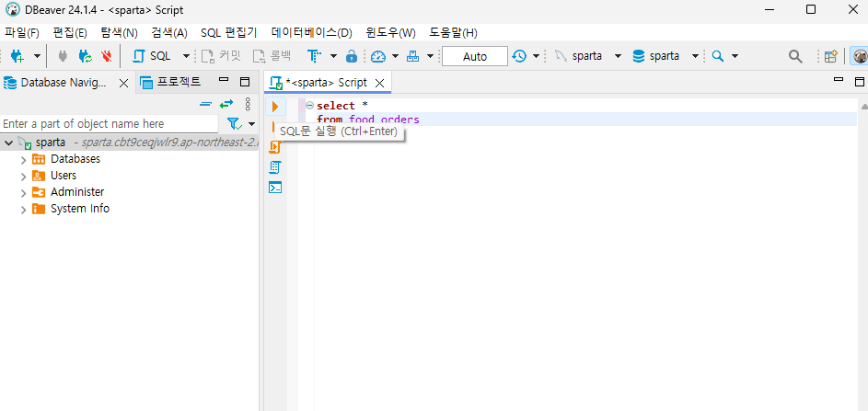Close the Database Navigator tab
The width and height of the screenshot is (868, 411).
tap(124, 83)
